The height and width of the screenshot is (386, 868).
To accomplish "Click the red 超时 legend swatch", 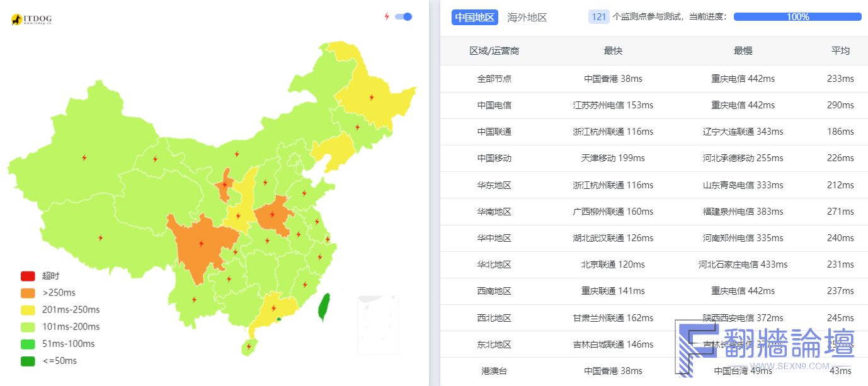I will [28, 276].
